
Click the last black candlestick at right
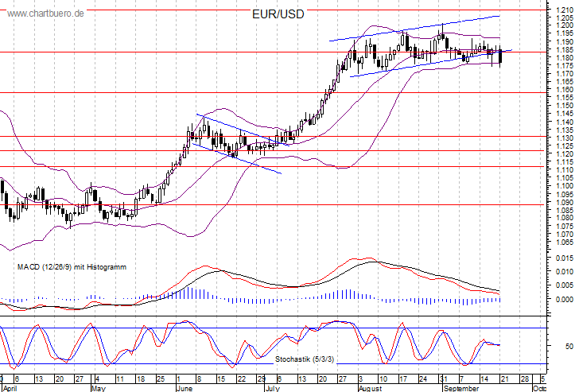click(x=500, y=56)
